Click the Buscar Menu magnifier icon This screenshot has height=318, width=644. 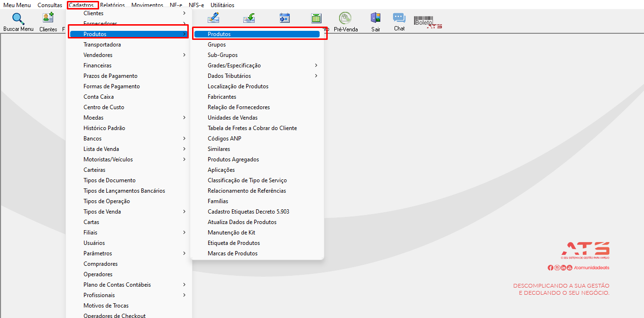click(18, 19)
